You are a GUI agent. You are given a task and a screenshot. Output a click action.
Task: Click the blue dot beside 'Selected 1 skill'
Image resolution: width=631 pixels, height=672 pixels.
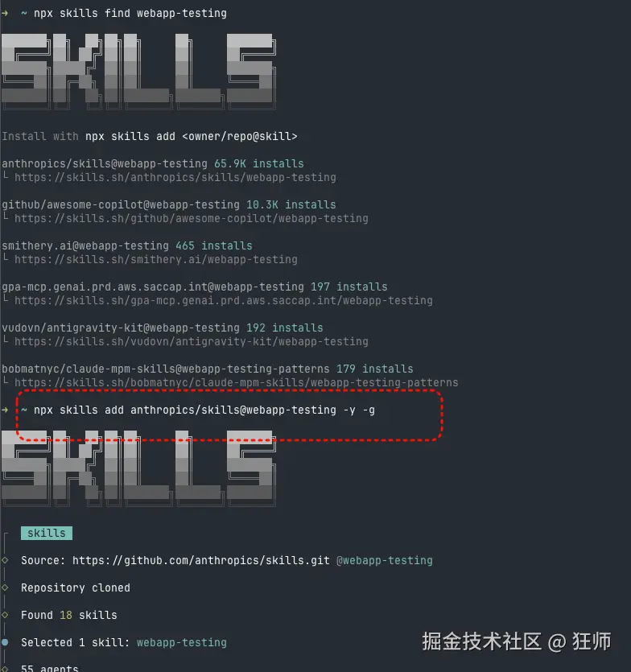pyautogui.click(x=5, y=642)
